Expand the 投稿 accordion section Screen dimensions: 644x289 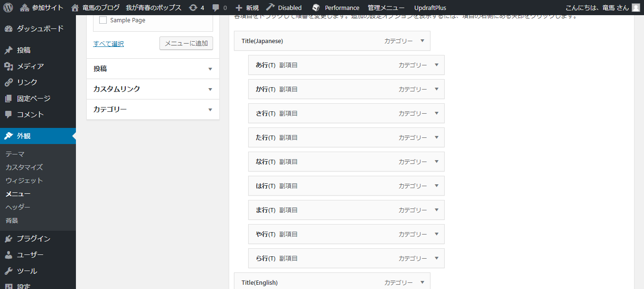tap(153, 69)
